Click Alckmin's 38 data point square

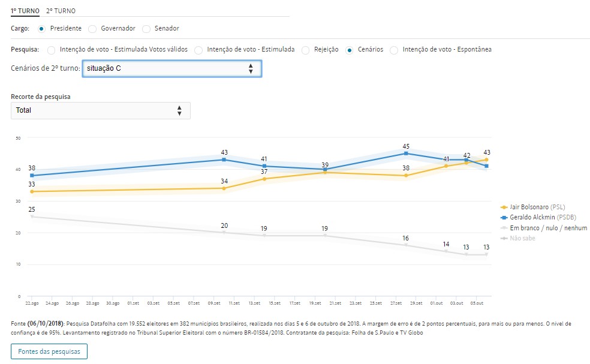(x=32, y=176)
